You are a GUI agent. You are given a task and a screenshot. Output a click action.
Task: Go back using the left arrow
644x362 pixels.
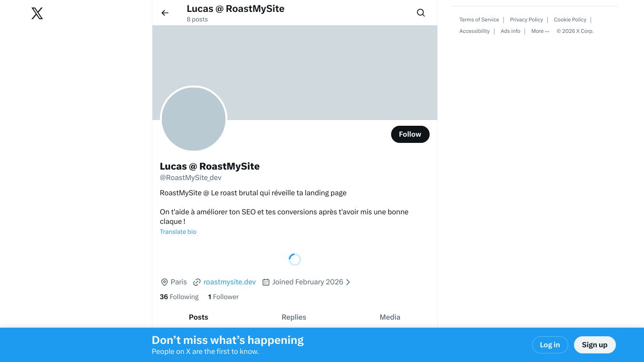point(165,13)
